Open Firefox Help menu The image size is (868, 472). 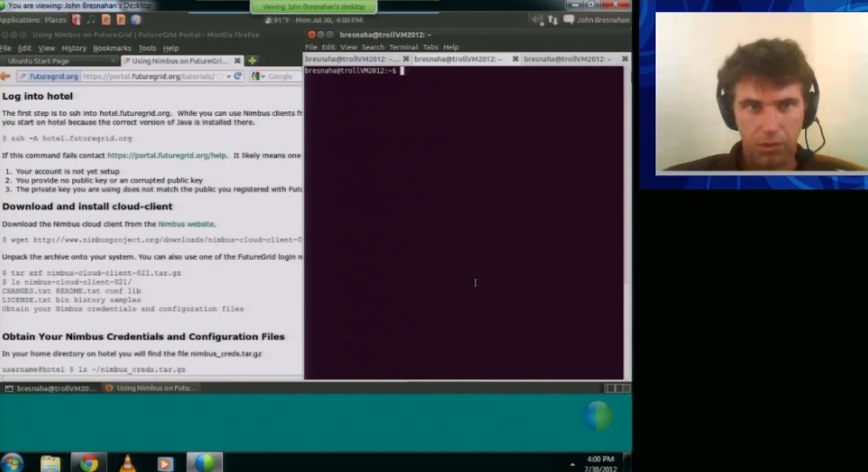pos(171,48)
